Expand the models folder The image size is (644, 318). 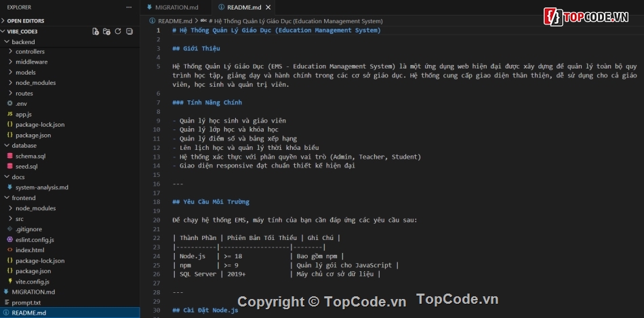[26, 73]
